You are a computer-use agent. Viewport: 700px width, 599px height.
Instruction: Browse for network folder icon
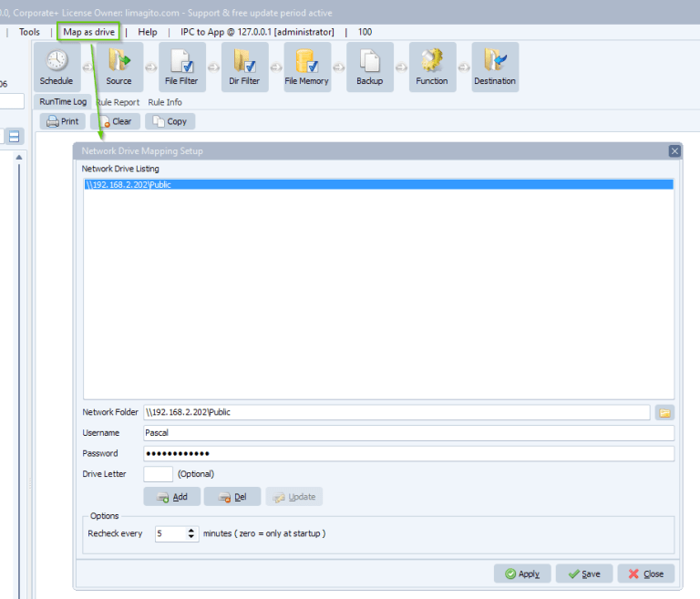tap(664, 413)
